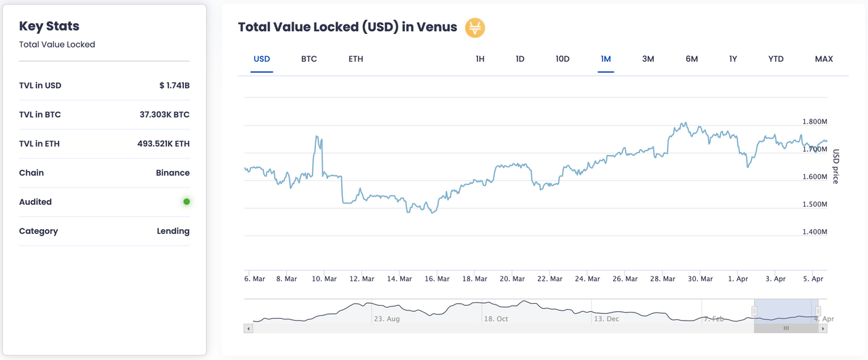Switch chart currency to USD tab

262,59
